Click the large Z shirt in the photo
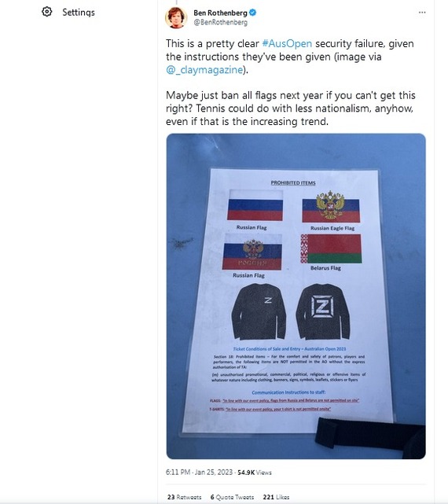The image size is (448, 504). pyautogui.click(x=323, y=311)
